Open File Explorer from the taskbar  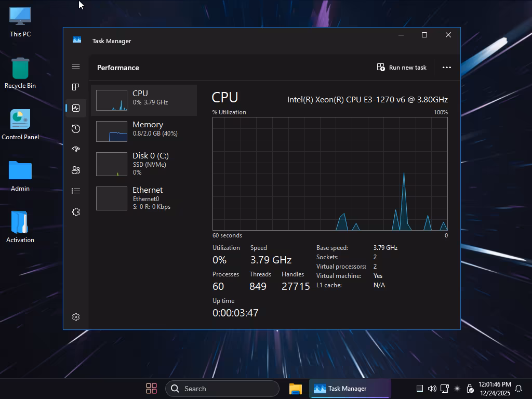[296, 389]
